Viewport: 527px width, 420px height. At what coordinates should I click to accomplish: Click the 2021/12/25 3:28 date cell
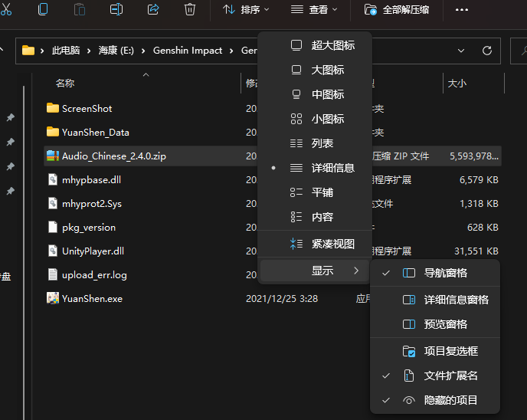click(282, 299)
